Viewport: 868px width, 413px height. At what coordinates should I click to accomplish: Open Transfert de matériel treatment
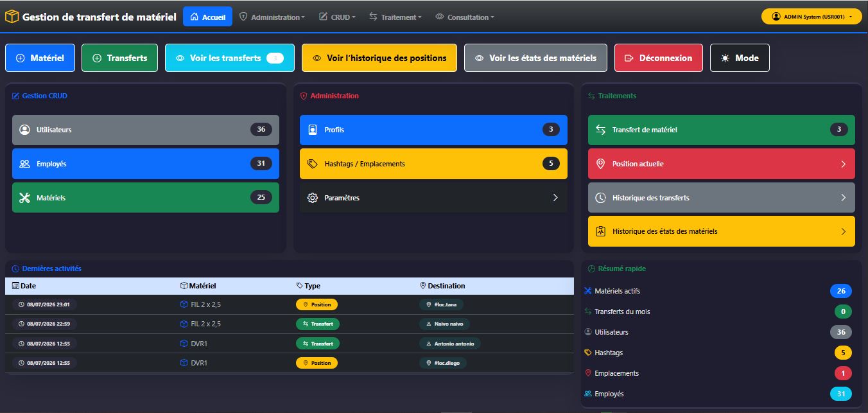(x=722, y=130)
